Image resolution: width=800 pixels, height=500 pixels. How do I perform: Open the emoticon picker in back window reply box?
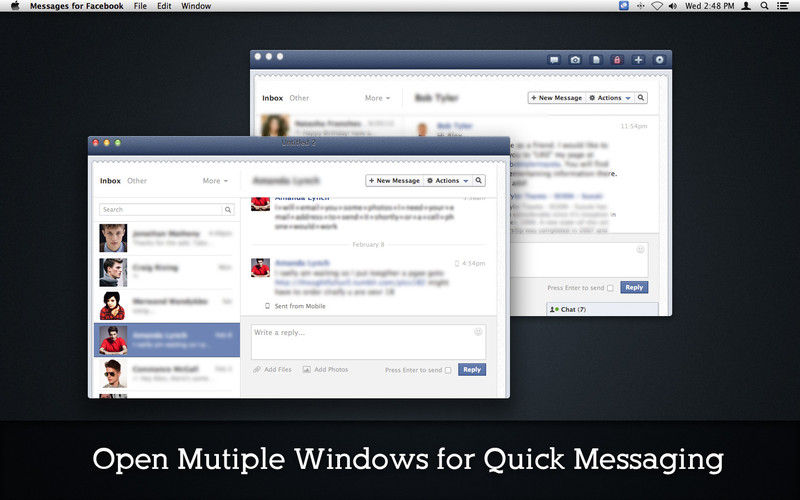point(640,249)
